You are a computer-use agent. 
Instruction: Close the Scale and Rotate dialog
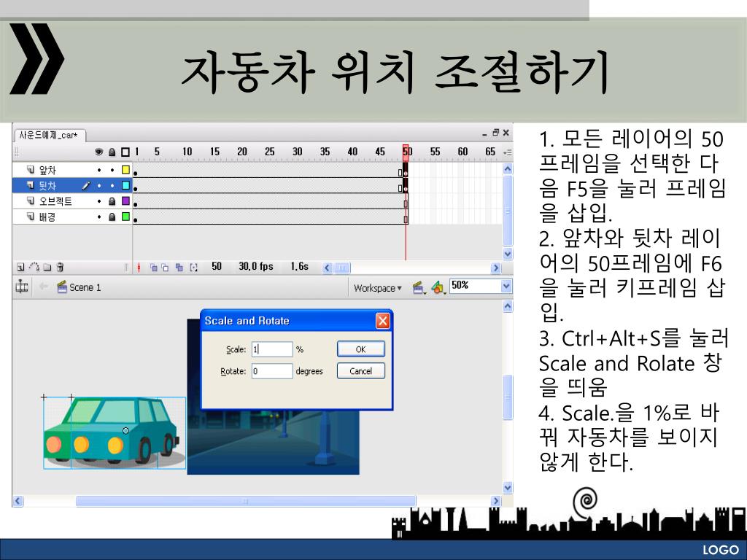click(382, 321)
